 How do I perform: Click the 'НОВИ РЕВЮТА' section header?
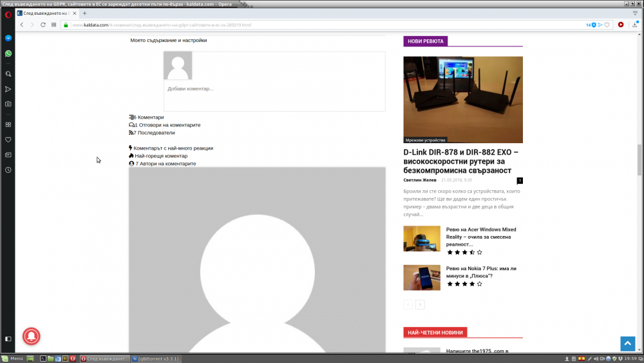[x=426, y=41]
